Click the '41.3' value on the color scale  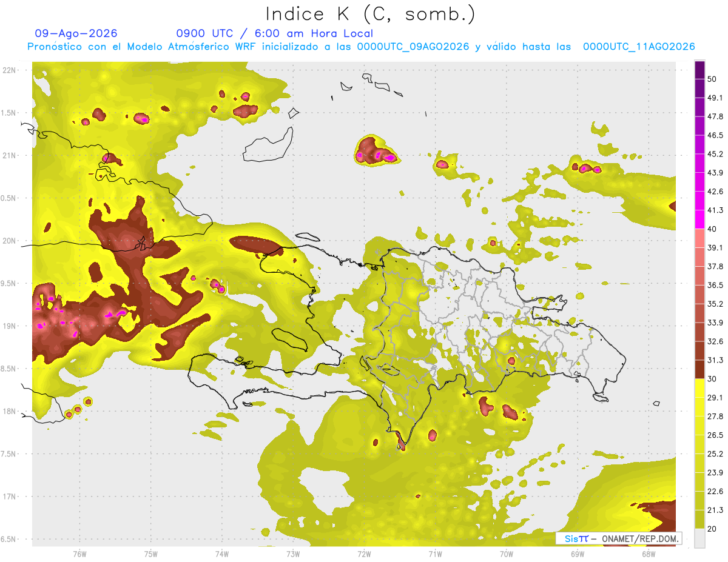[x=715, y=210]
